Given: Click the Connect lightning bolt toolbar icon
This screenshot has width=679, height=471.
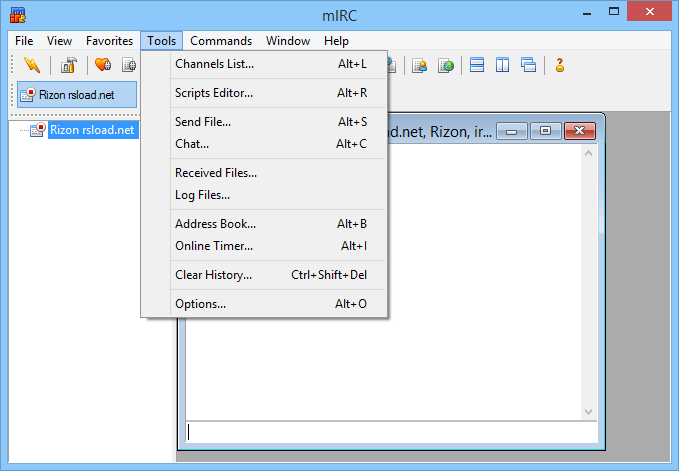Looking at the screenshot, I should (32, 65).
